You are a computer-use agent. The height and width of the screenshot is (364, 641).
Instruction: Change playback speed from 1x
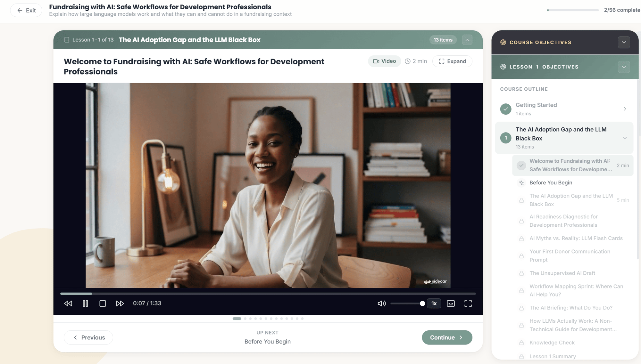tap(434, 303)
